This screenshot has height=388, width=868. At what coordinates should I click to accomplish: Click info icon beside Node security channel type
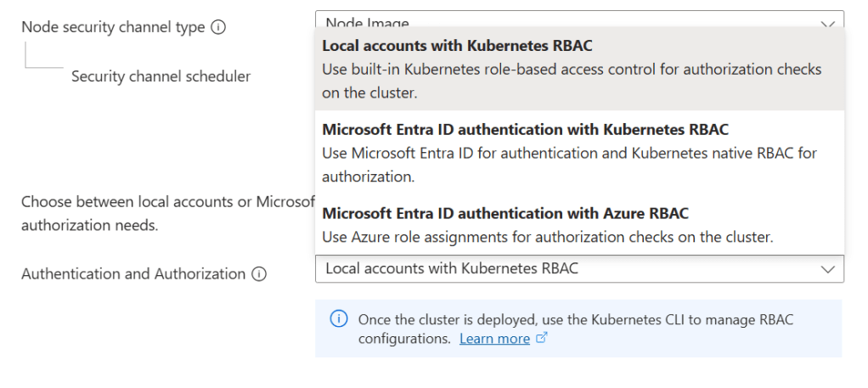tap(218, 27)
